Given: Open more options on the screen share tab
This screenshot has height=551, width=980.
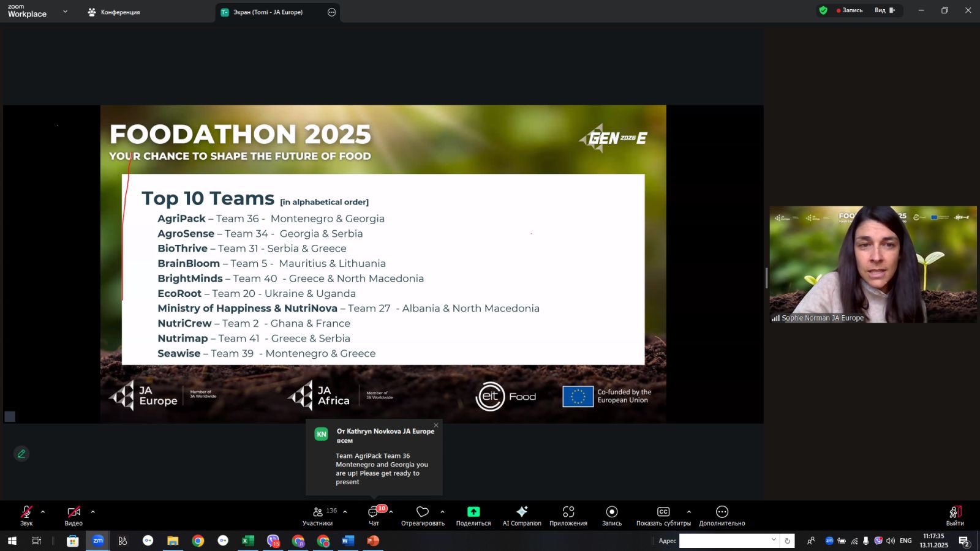Looking at the screenshot, I should click(x=332, y=12).
